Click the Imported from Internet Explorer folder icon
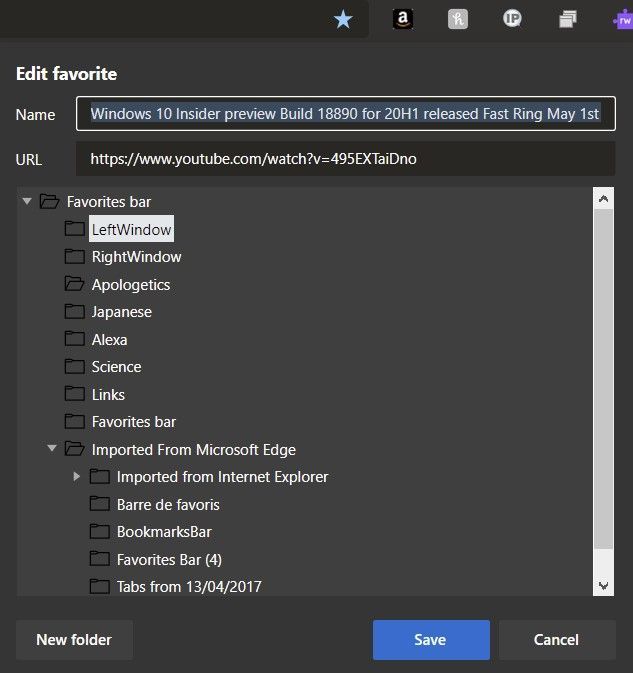This screenshot has height=673, width=633. (x=100, y=476)
